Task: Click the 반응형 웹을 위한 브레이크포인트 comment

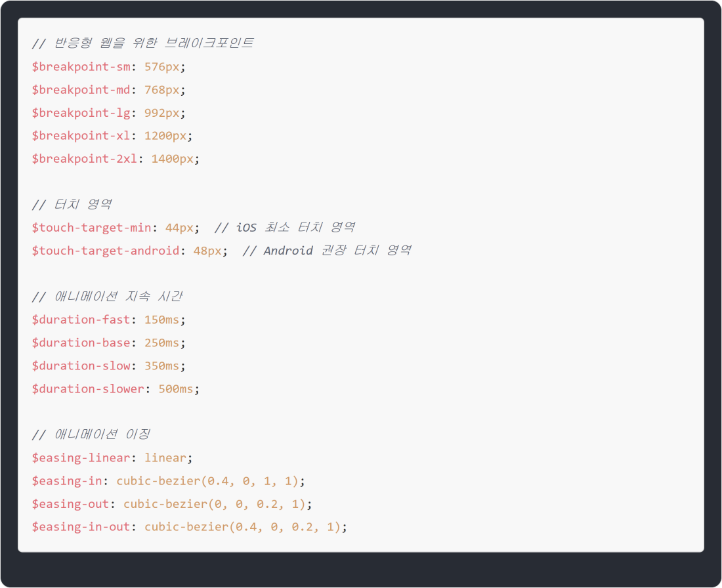Action: [142, 43]
